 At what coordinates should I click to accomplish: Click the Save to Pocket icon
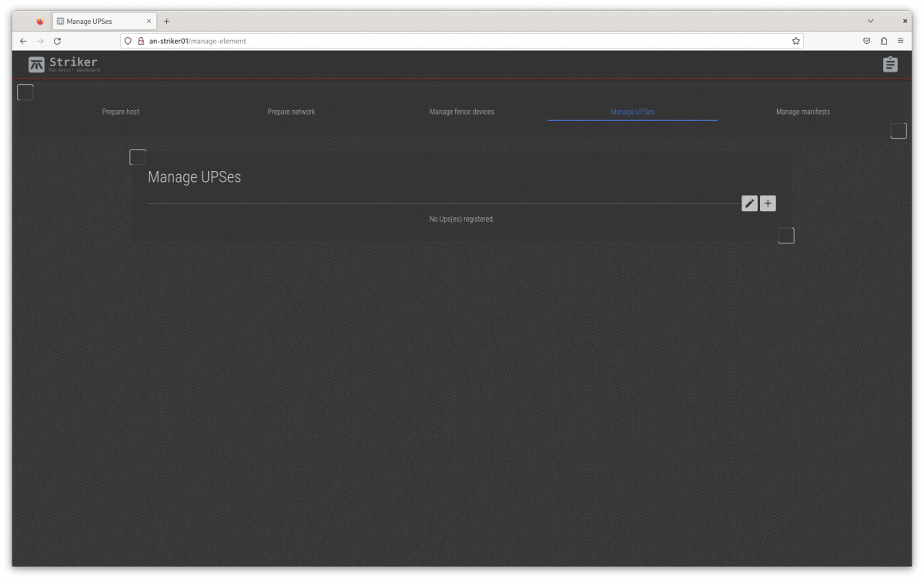[866, 41]
